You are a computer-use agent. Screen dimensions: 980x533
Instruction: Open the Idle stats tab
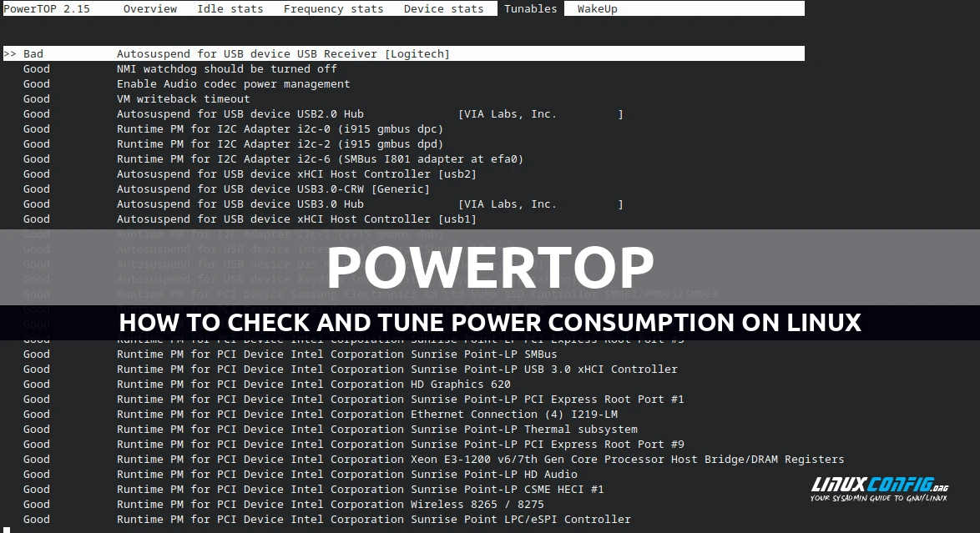[x=230, y=8]
